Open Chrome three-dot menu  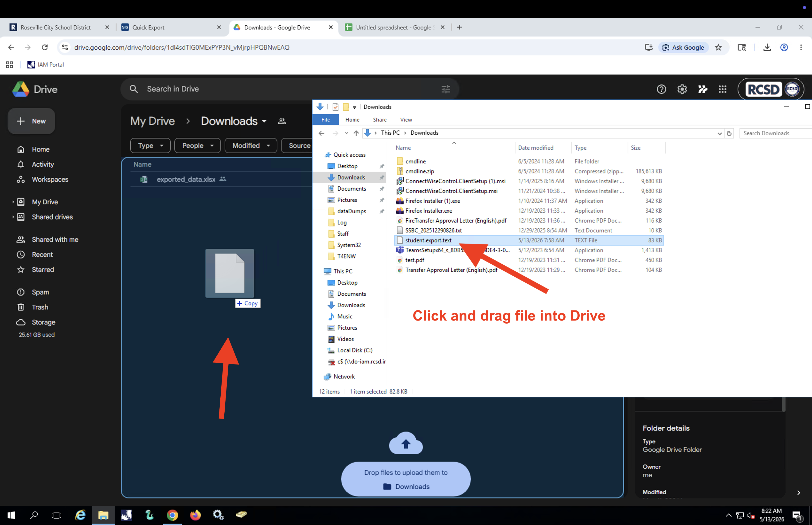point(801,47)
